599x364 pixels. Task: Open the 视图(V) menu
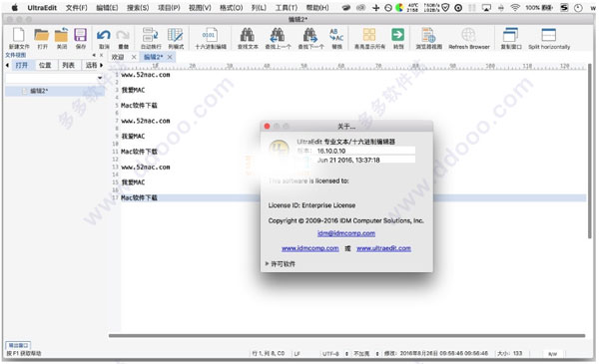click(x=200, y=8)
